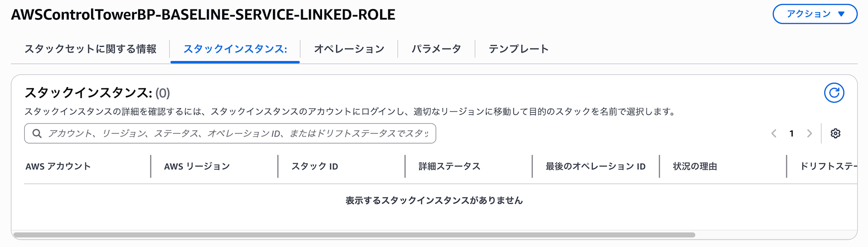This screenshot has height=247, width=868.
Task: Open the オペレーション tab
Action: point(349,49)
